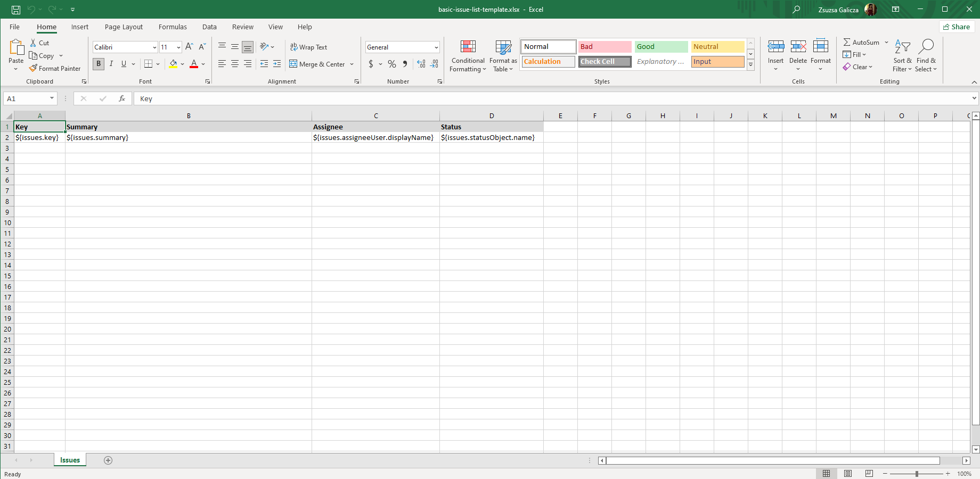Click Increase Decimal icon

tap(421, 64)
